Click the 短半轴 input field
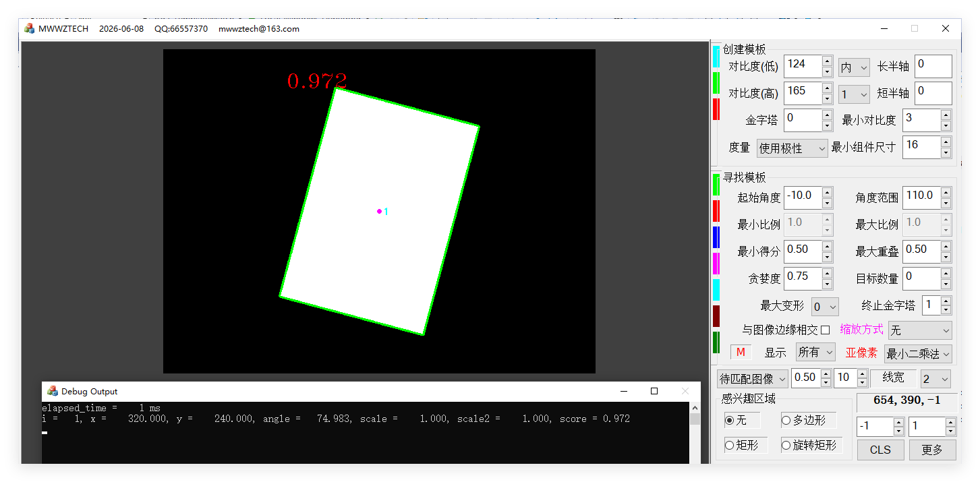Image resolution: width=980 pixels, height=482 pixels. pyautogui.click(x=933, y=93)
